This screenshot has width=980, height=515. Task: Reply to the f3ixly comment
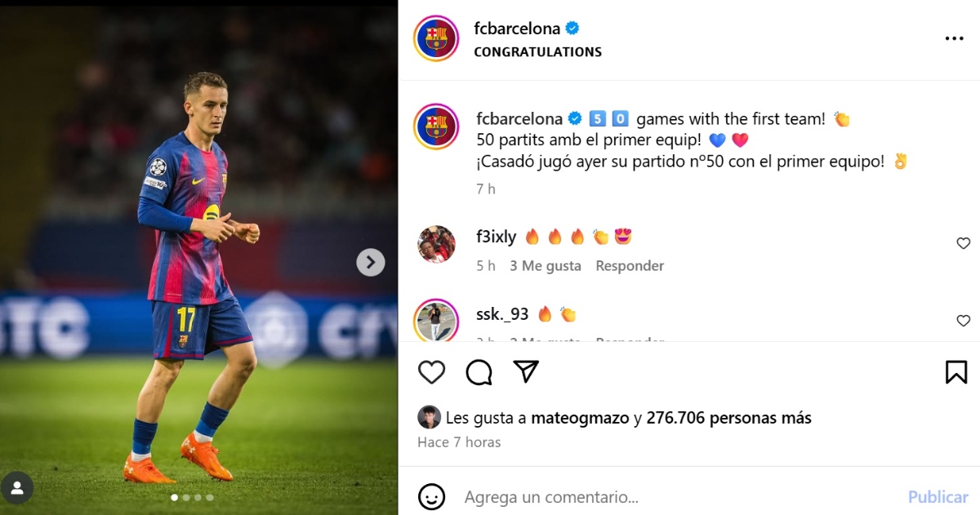pyautogui.click(x=630, y=265)
